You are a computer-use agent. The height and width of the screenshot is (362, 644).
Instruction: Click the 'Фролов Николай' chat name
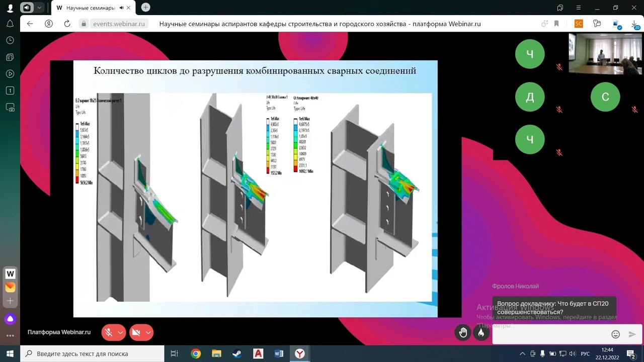coord(515,286)
